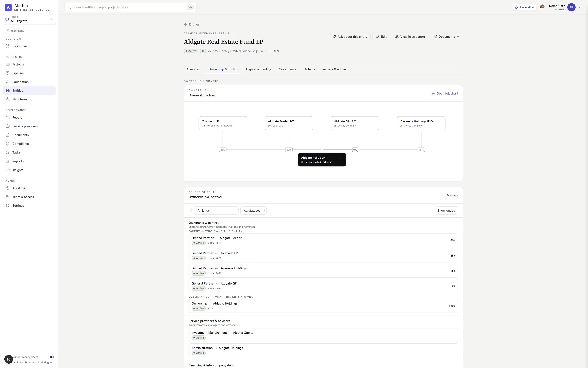Click the JE jurisdiction badge
588x368 pixels.
[203, 51]
